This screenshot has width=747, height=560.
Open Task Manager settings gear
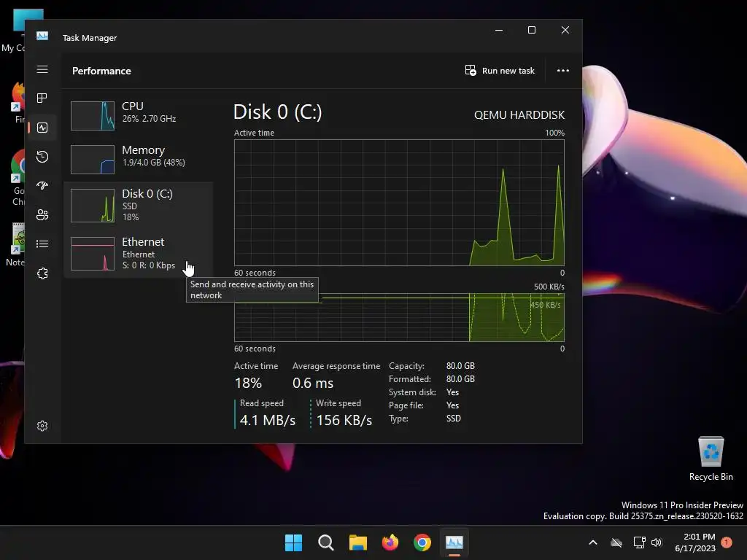42,426
